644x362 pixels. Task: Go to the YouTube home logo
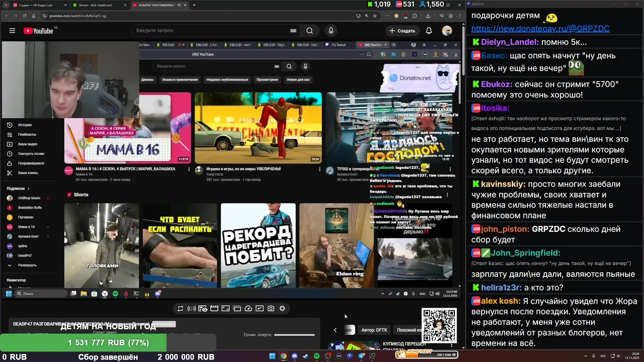(38, 31)
